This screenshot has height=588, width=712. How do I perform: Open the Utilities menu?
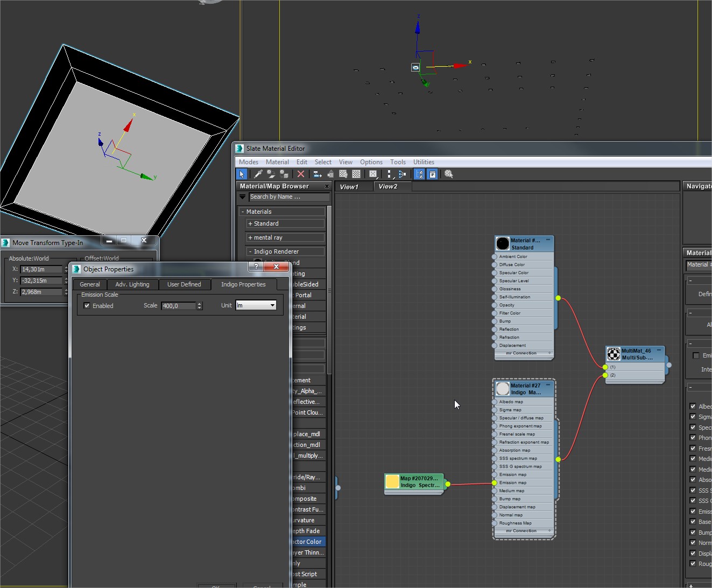pyautogui.click(x=424, y=162)
